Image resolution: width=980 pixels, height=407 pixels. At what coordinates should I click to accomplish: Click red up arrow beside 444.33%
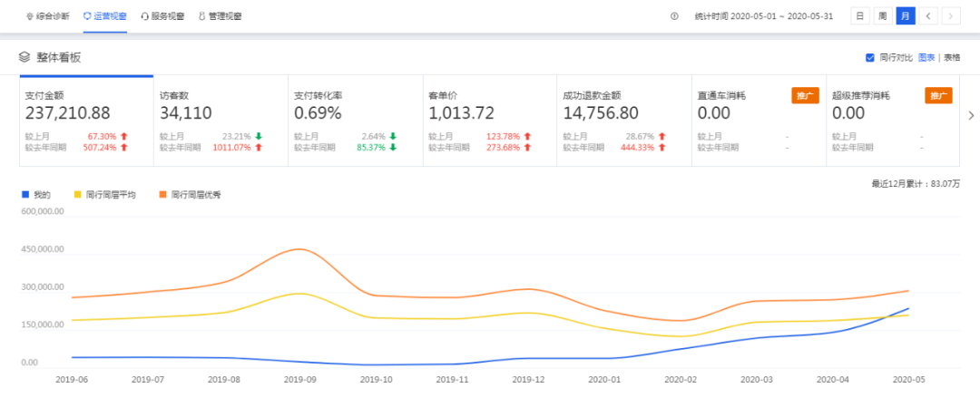(x=661, y=148)
